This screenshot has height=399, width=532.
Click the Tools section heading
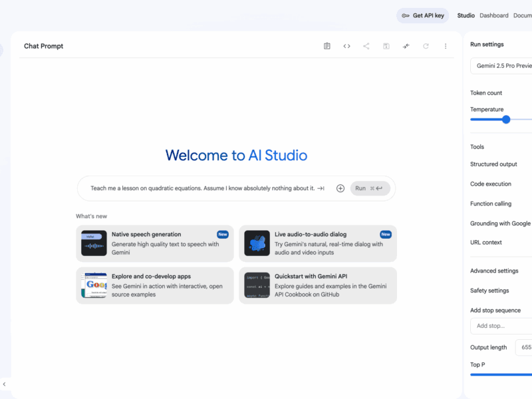click(477, 147)
